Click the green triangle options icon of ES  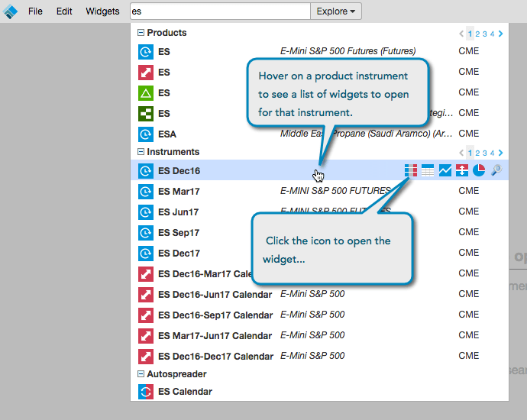pos(146,93)
